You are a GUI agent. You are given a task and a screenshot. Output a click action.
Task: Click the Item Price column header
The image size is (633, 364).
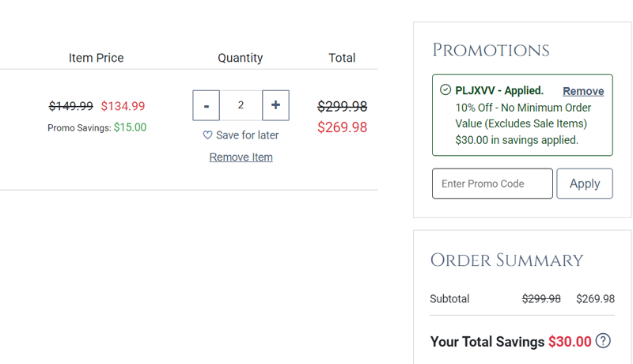97,58
